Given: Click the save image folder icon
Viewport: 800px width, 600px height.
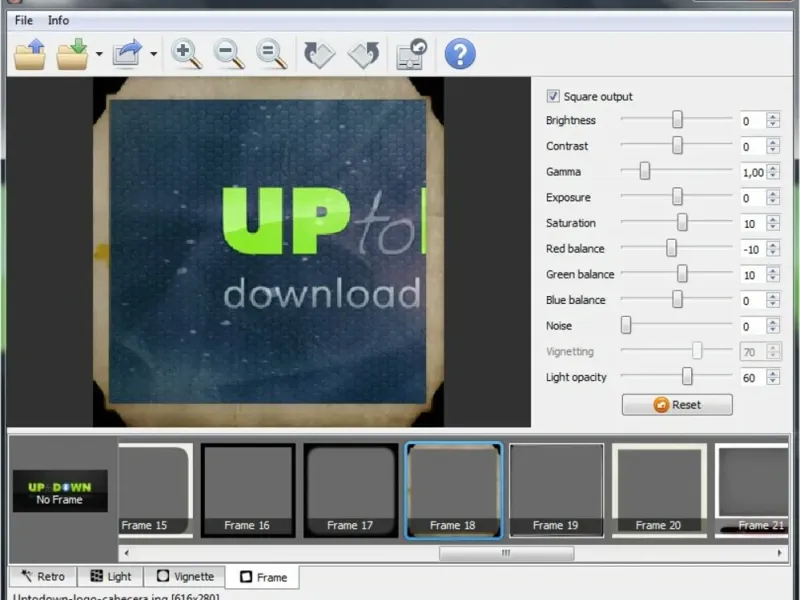Looking at the screenshot, I should [x=73, y=54].
